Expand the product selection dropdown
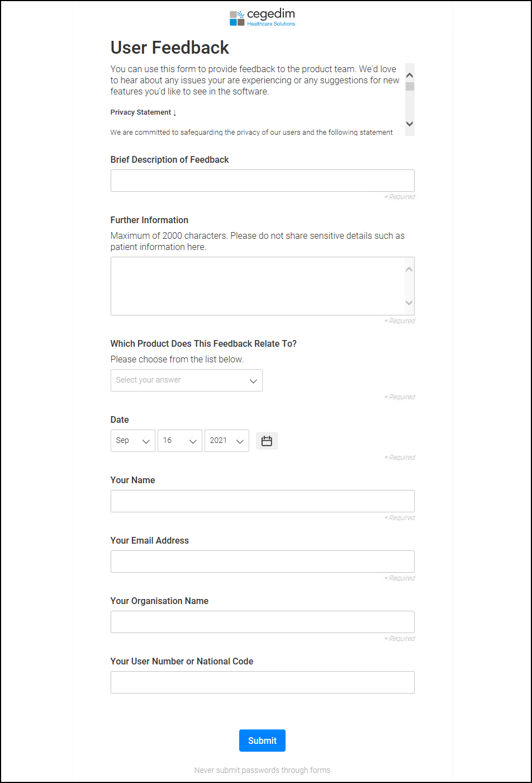Image resolution: width=532 pixels, height=783 pixels. 187,380
